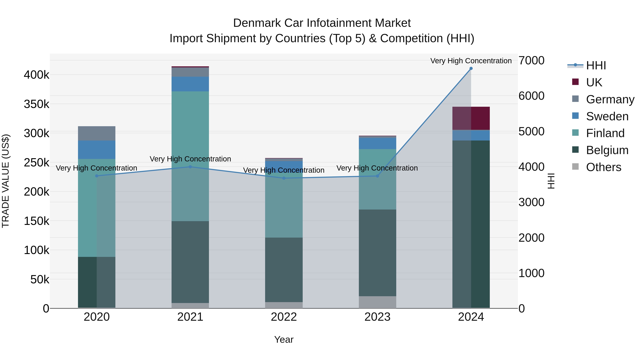
Task: Click the 2023 'Very High Concentration' annotation
Action: (x=377, y=168)
